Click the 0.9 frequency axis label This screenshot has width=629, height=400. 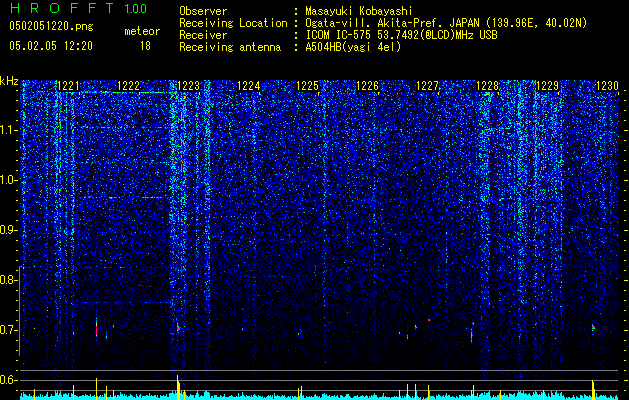tap(9, 230)
